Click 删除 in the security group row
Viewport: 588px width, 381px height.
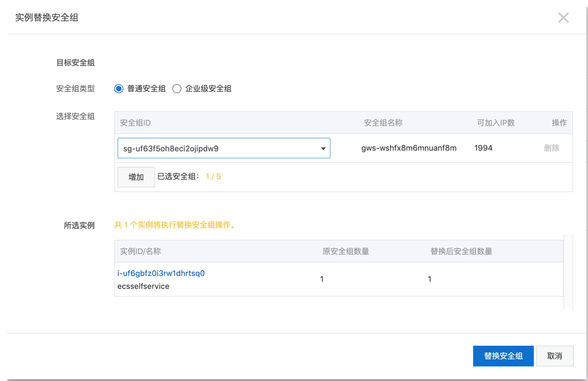[551, 148]
